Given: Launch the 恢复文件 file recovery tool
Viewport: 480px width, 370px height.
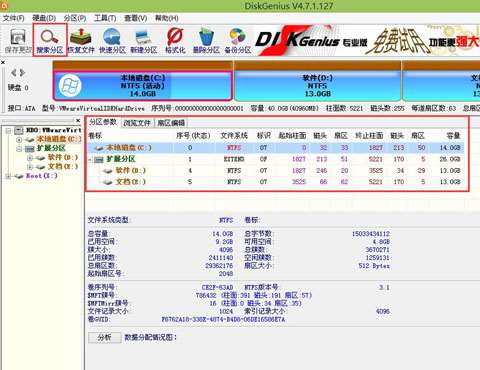Looking at the screenshot, I should pyautogui.click(x=81, y=41).
